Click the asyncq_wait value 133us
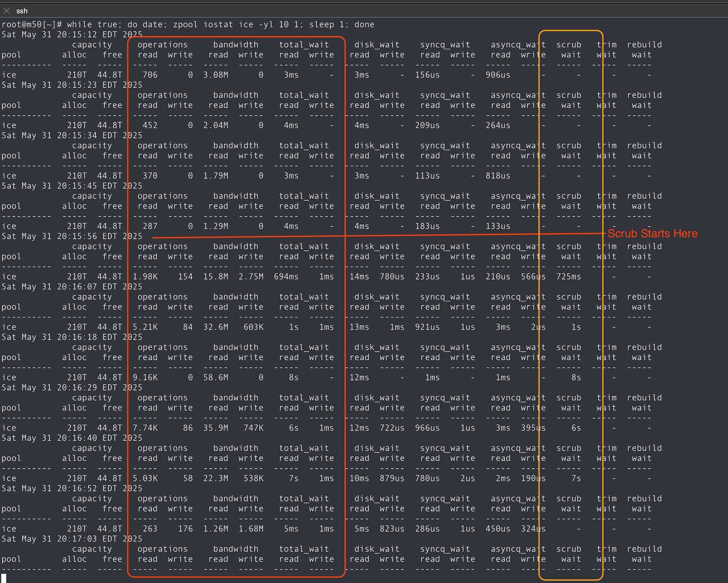Image resolution: width=728 pixels, height=583 pixels. coord(498,226)
